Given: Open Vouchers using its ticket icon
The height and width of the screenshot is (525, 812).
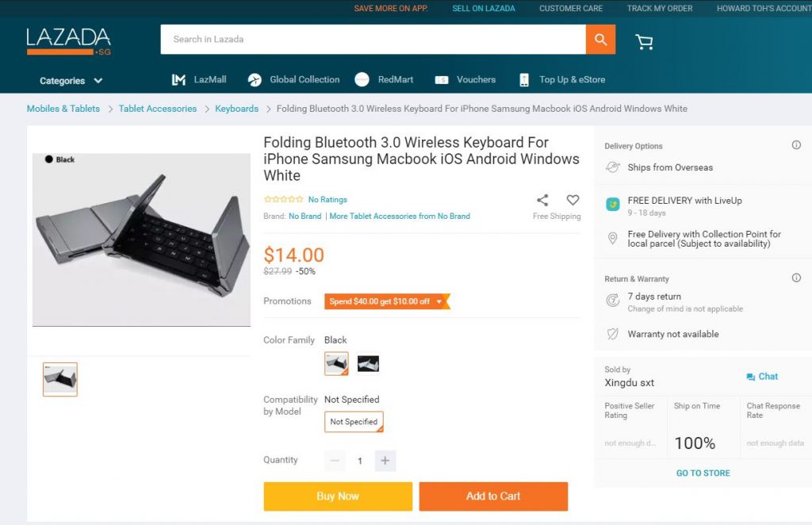Looking at the screenshot, I should (444, 79).
